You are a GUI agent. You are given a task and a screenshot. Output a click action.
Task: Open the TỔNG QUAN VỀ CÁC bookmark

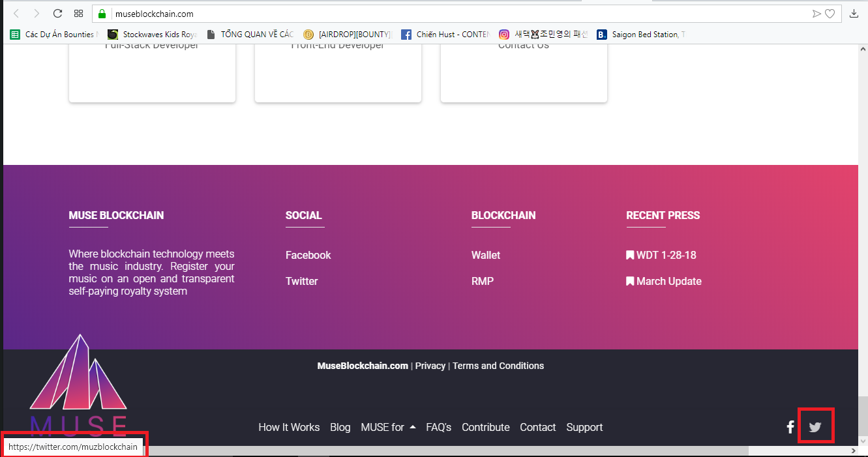pos(250,35)
